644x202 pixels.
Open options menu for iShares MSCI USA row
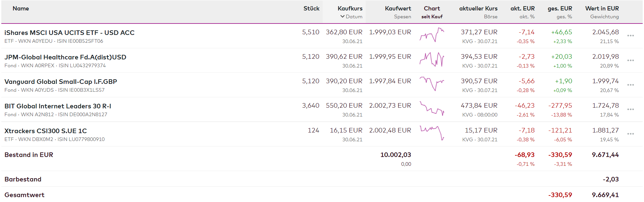tap(630, 36)
